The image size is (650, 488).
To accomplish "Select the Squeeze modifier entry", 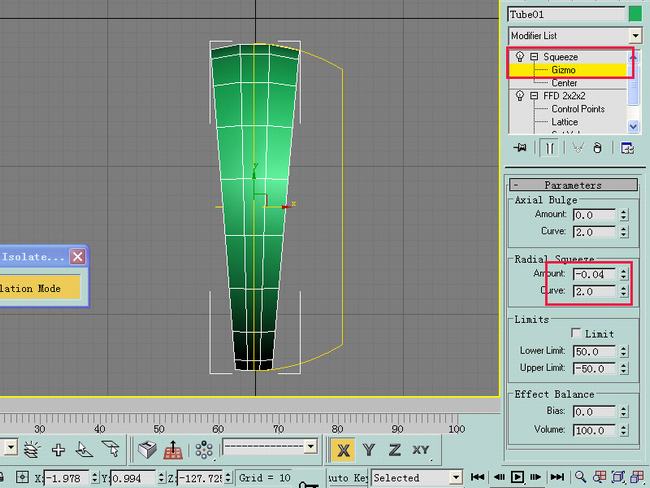I will [x=560, y=57].
